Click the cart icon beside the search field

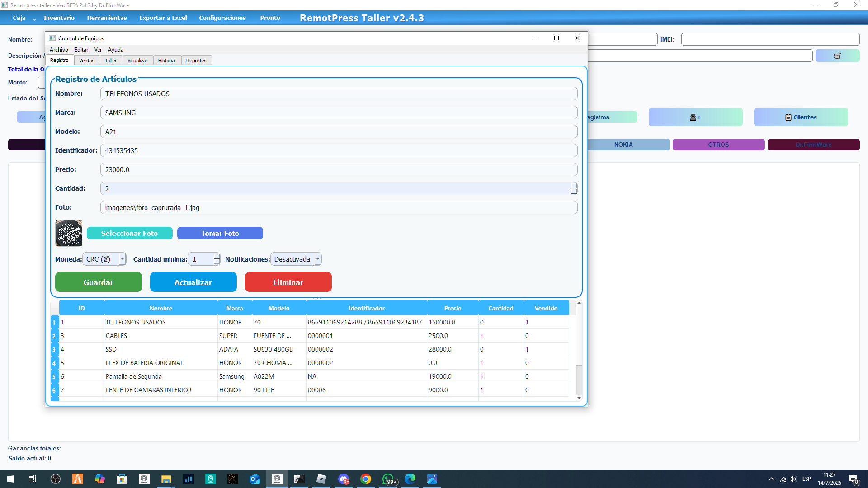tap(838, 56)
